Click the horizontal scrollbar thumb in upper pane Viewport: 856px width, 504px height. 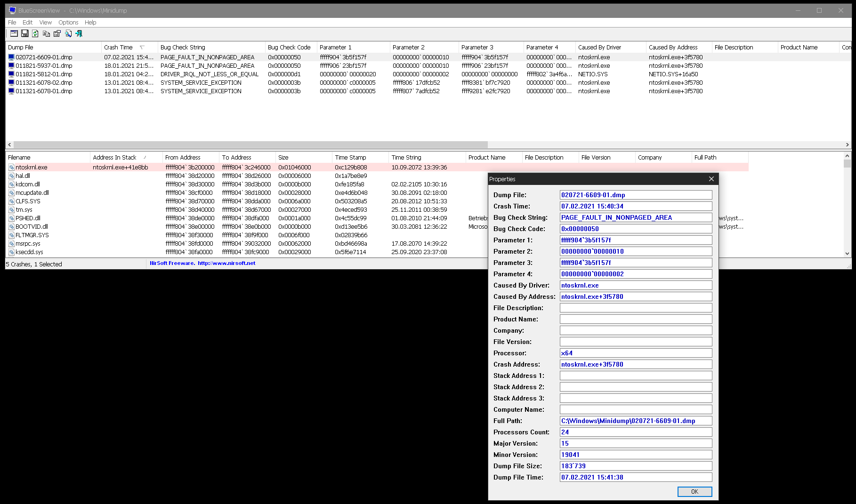250,145
